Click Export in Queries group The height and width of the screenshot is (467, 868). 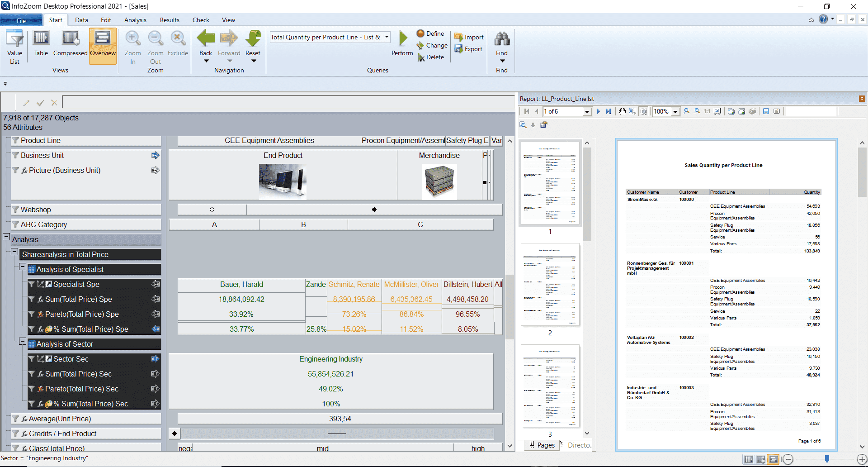point(469,49)
